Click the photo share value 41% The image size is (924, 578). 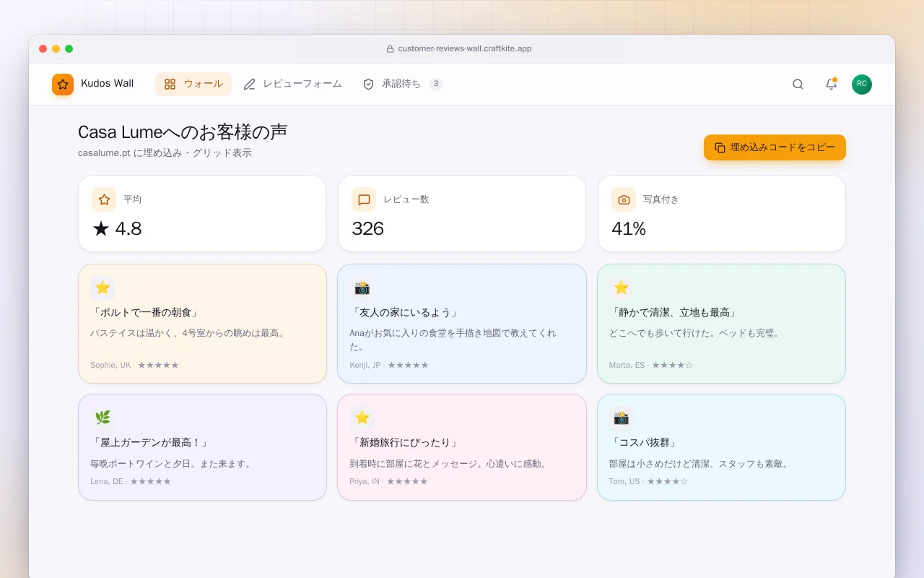[x=629, y=229]
